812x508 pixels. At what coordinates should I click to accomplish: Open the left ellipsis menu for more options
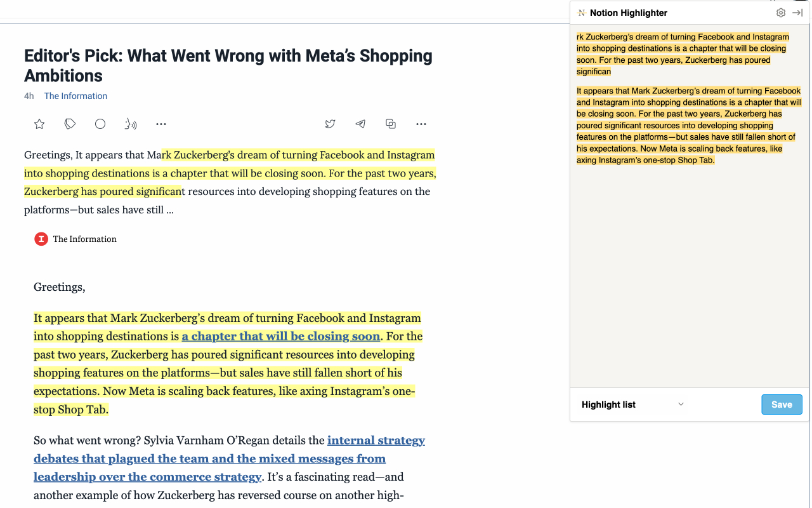pyautogui.click(x=160, y=124)
